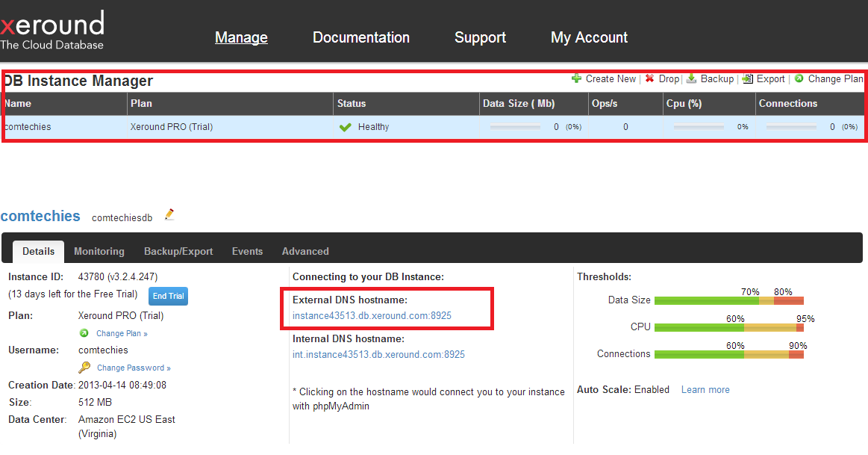Image resolution: width=868 pixels, height=455 pixels.
Task: Click the Plan column header
Action: pyautogui.click(x=231, y=104)
